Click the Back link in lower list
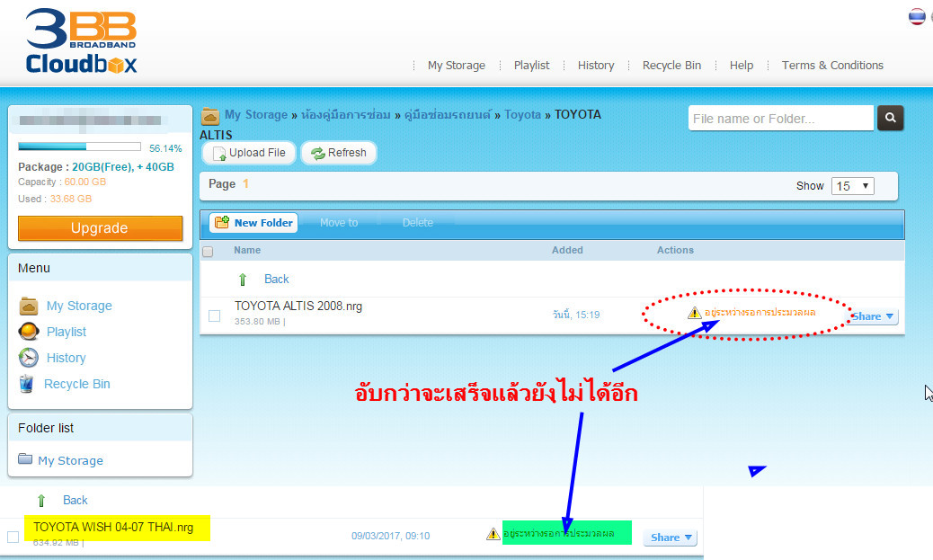Screen dimensions: 933x560 click(x=75, y=501)
